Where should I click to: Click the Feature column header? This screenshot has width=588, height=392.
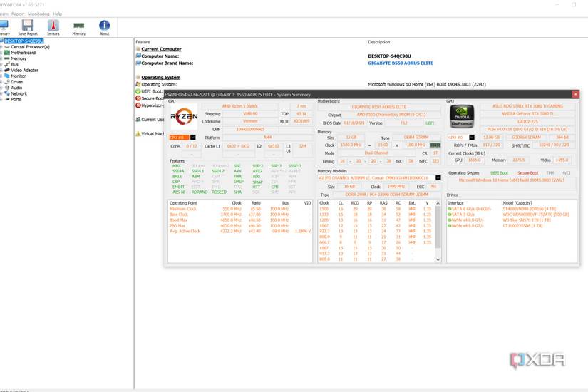[143, 42]
